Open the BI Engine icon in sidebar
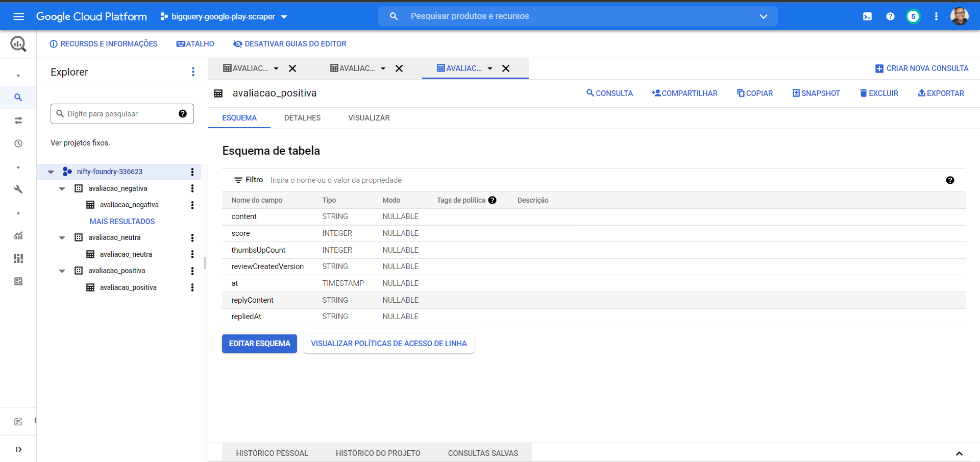Screen dimensions: 980x462 [x=18, y=281]
